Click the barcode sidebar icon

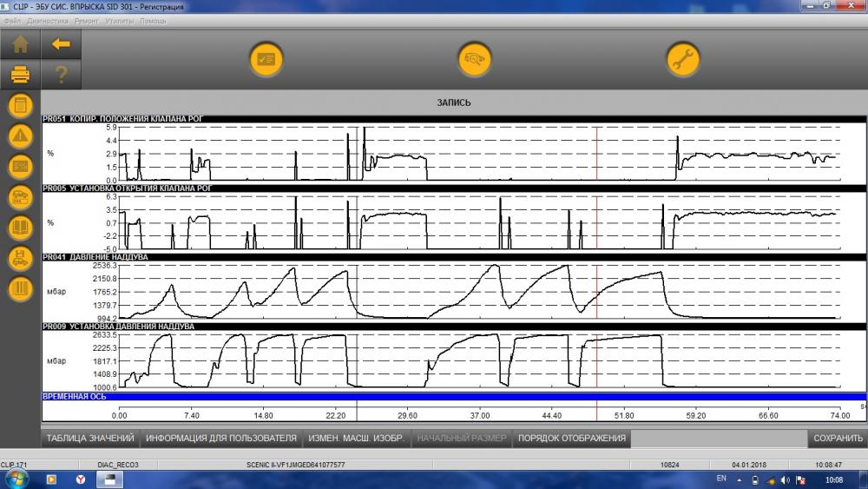[21, 288]
